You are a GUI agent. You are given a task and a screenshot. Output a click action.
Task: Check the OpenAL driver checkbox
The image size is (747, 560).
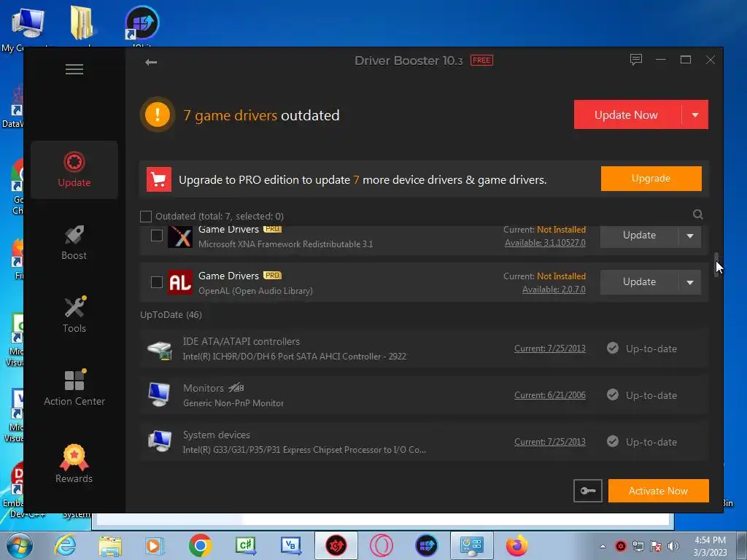(x=157, y=282)
